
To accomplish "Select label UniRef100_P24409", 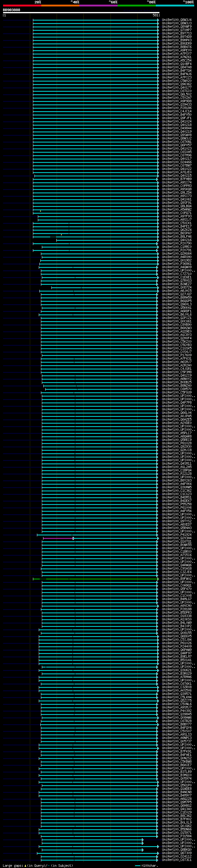I will (177, 646).
